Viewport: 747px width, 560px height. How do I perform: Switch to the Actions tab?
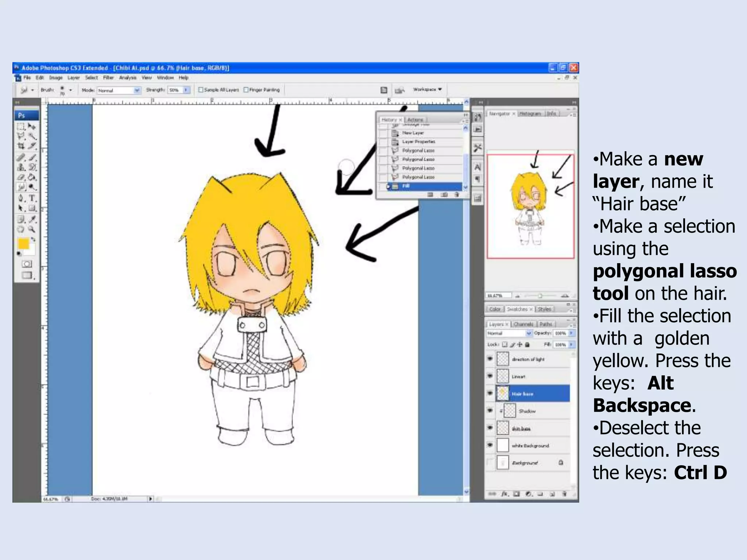415,120
